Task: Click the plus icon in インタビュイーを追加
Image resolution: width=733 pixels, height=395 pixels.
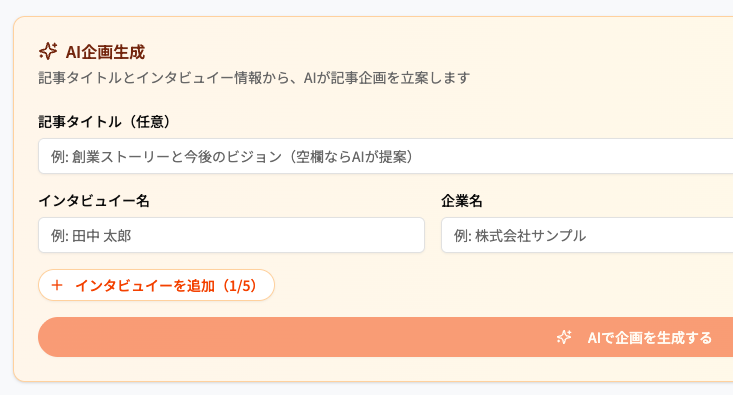Action: 57,285
